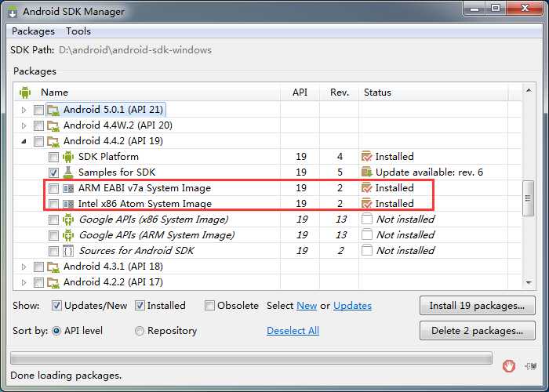Viewport: 549px width, 392px height.
Task: Click the Deselect All link
Action: coord(293,331)
